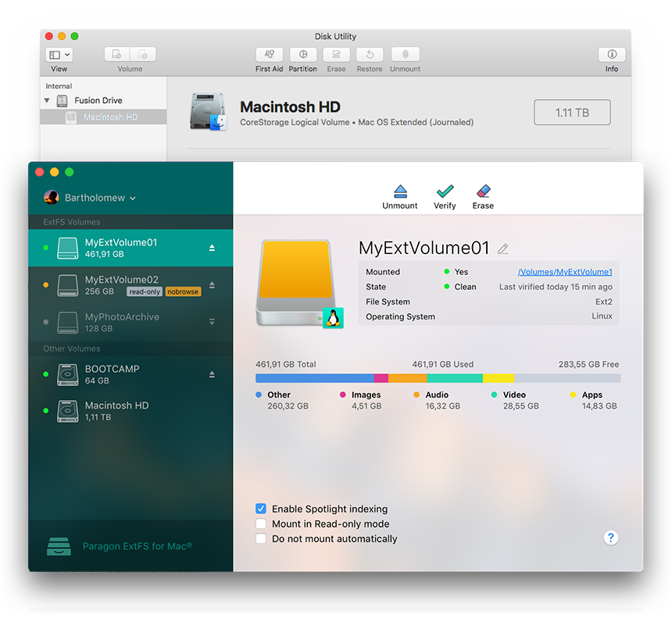Eject the BOOTCAMP volume from the sidebar

point(212,375)
